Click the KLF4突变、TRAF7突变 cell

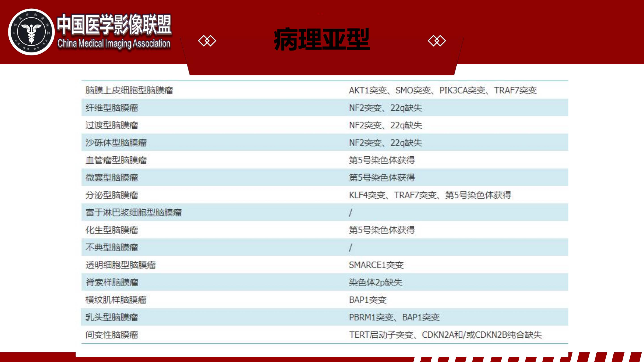(430, 195)
